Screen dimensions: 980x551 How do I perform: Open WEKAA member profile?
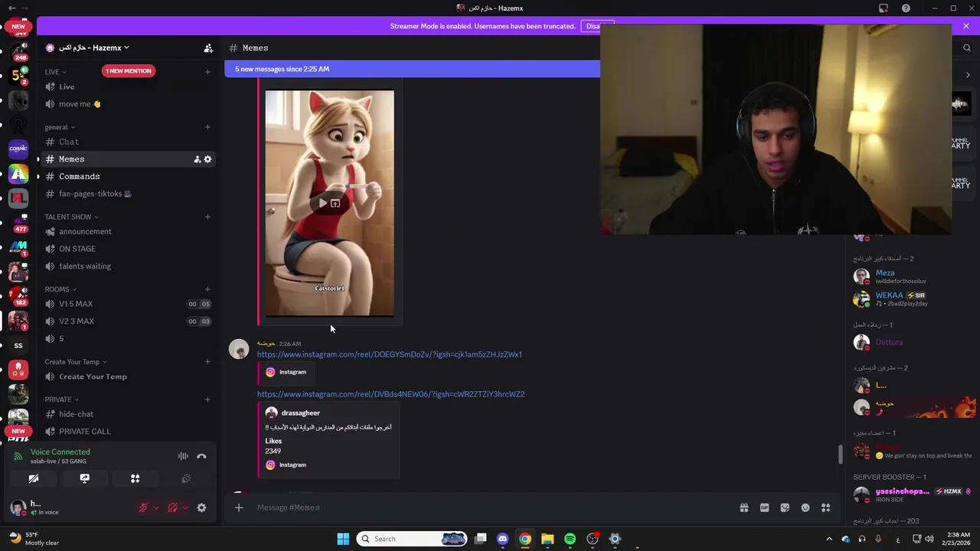click(x=913, y=298)
